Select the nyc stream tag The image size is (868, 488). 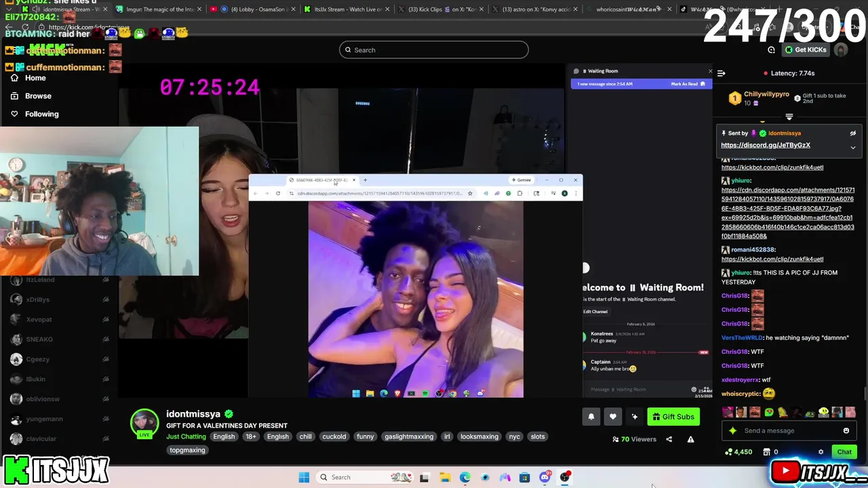click(x=515, y=436)
